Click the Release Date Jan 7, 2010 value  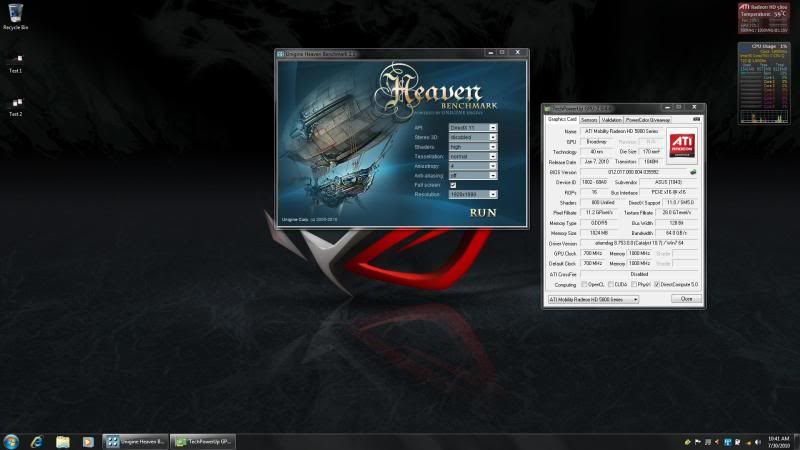[595, 162]
